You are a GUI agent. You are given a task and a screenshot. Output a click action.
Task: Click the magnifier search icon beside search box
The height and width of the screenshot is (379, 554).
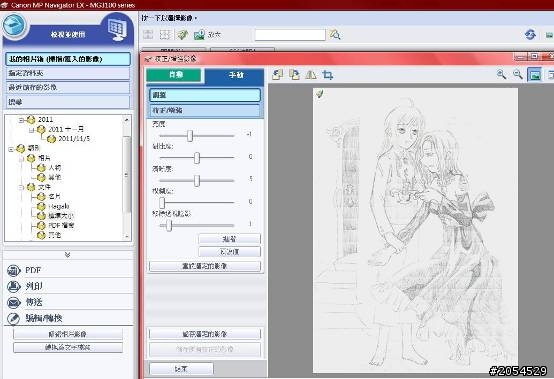click(335, 35)
